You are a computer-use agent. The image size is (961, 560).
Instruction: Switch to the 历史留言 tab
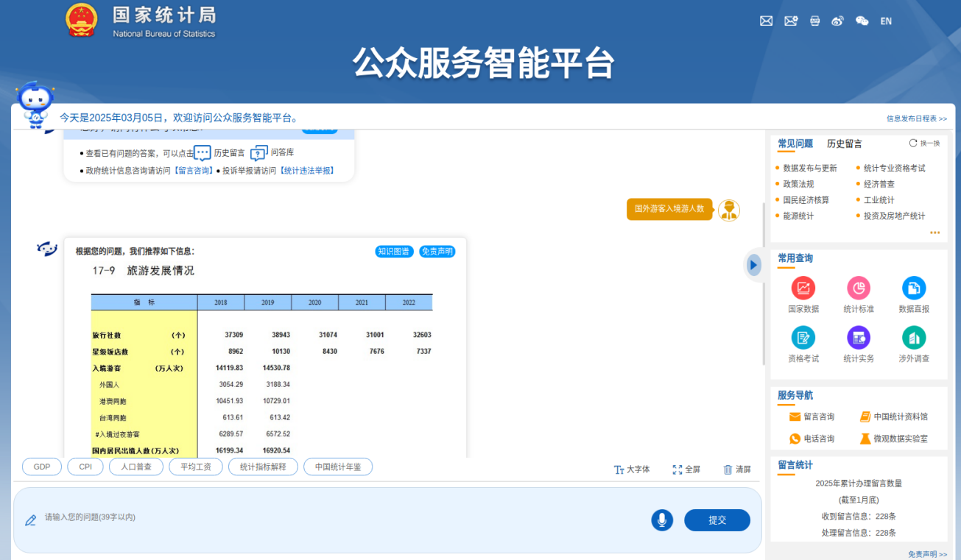pyautogui.click(x=844, y=143)
